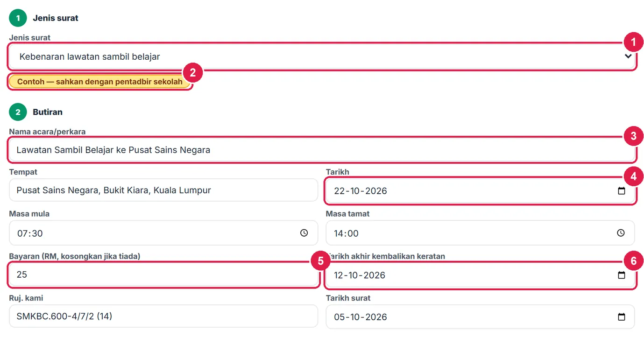Click the yellow Contoh sahkan dengan pentadbir badge
The width and height of the screenshot is (644, 344).
coord(100,82)
